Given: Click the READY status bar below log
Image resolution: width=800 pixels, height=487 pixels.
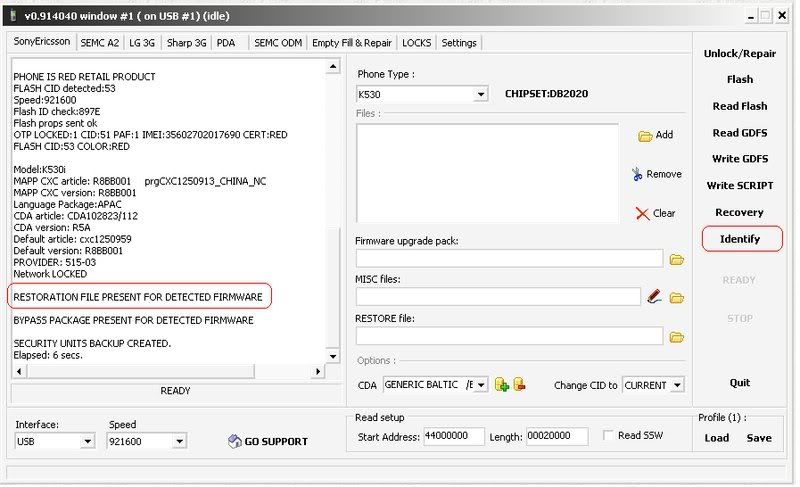Looking at the screenshot, I should point(176,391).
